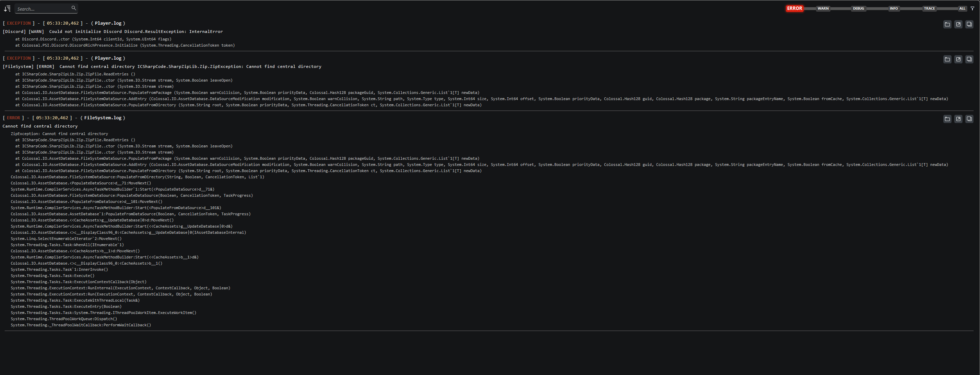
Task: Select the ALL log level
Action: [x=962, y=8]
